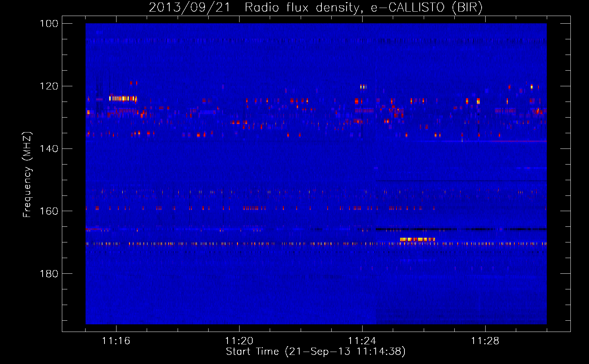Click the 11:28 time tick label

pyautogui.click(x=485, y=341)
